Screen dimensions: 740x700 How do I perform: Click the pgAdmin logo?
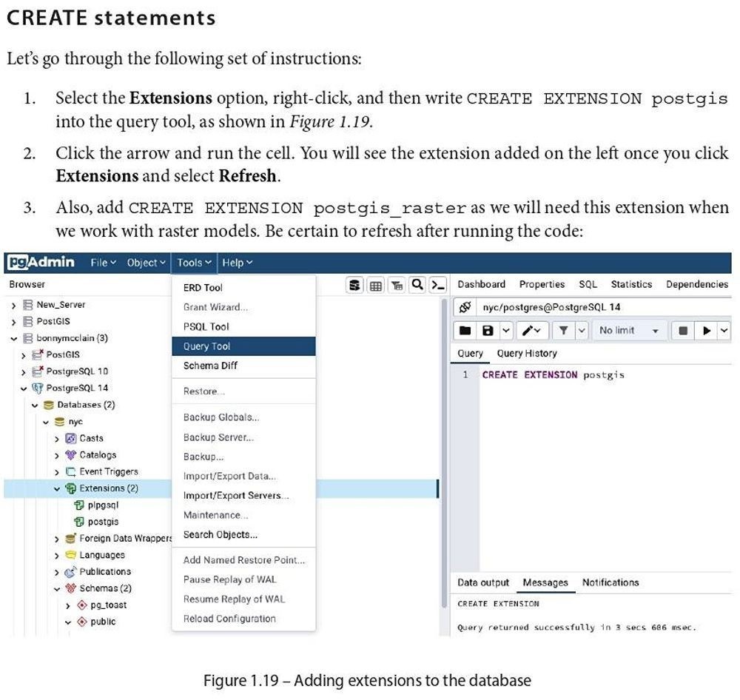[x=41, y=263]
